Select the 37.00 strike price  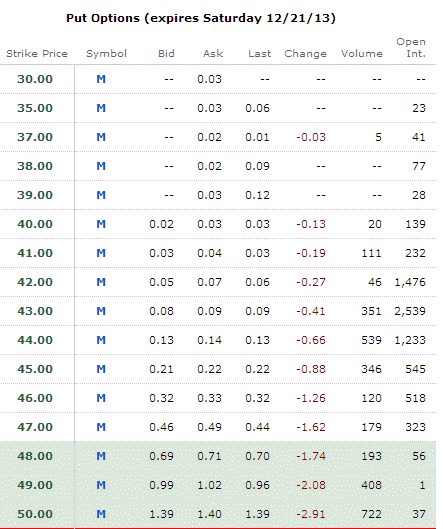(x=35, y=137)
